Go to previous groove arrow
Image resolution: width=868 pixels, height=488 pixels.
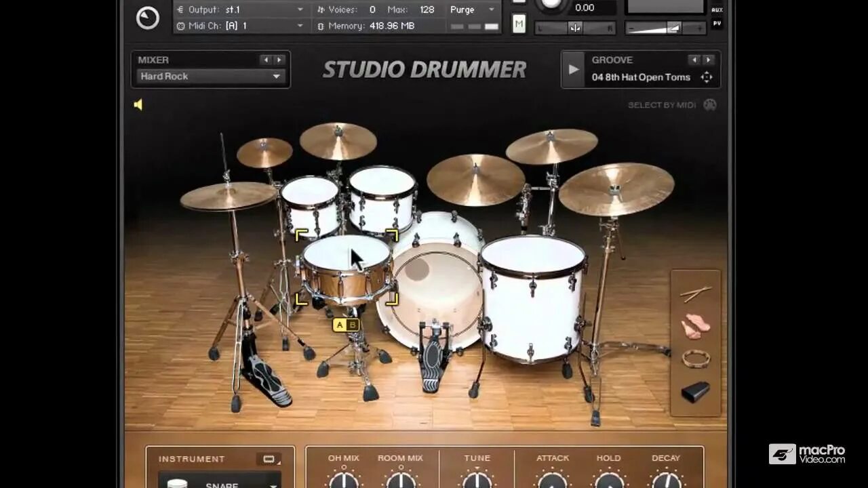pyautogui.click(x=694, y=60)
